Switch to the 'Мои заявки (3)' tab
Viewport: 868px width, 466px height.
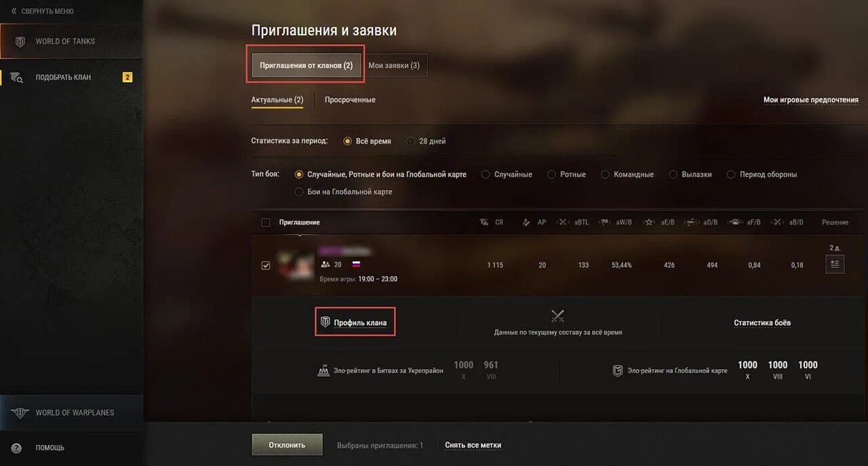394,65
